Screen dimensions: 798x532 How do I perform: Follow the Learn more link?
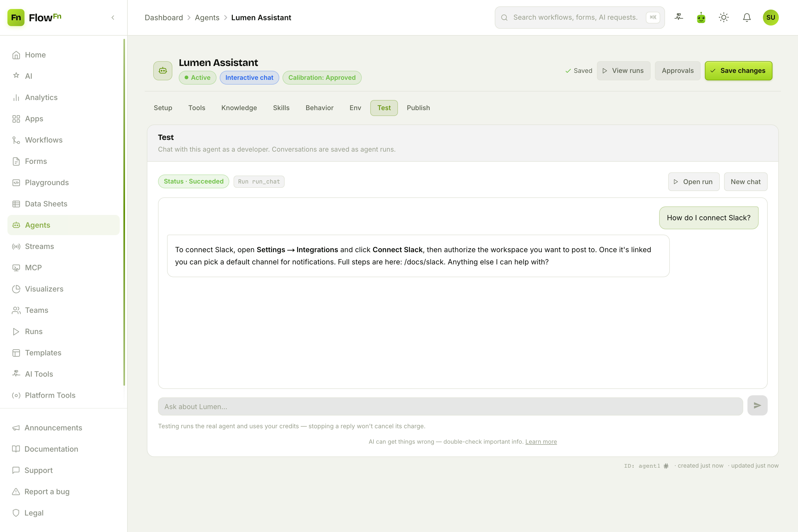(541, 441)
